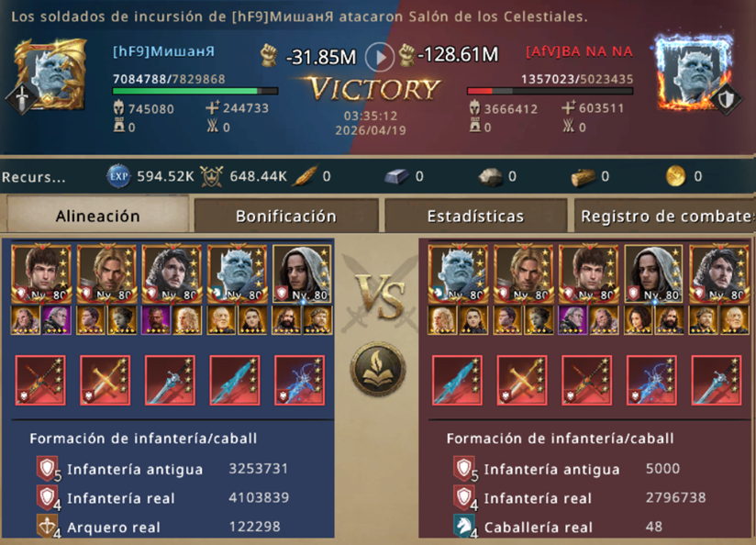Select the Alineación tab
The height and width of the screenshot is (545, 756).
[x=97, y=215]
